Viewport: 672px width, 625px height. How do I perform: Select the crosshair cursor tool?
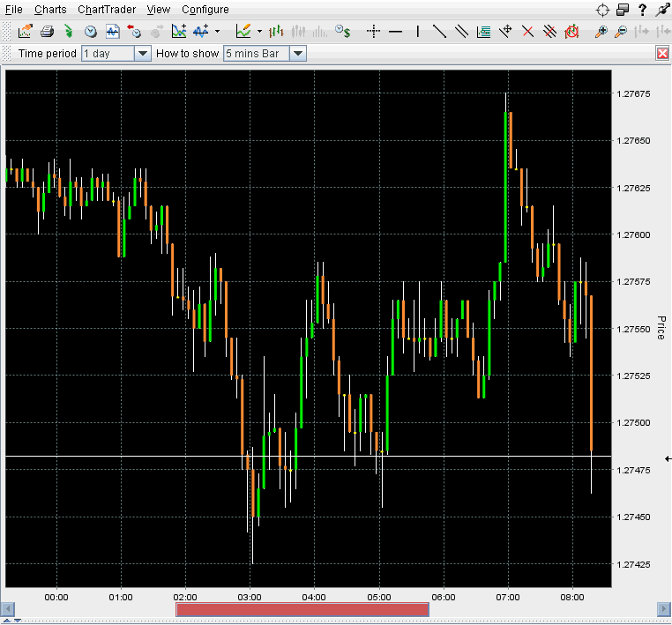point(373,31)
